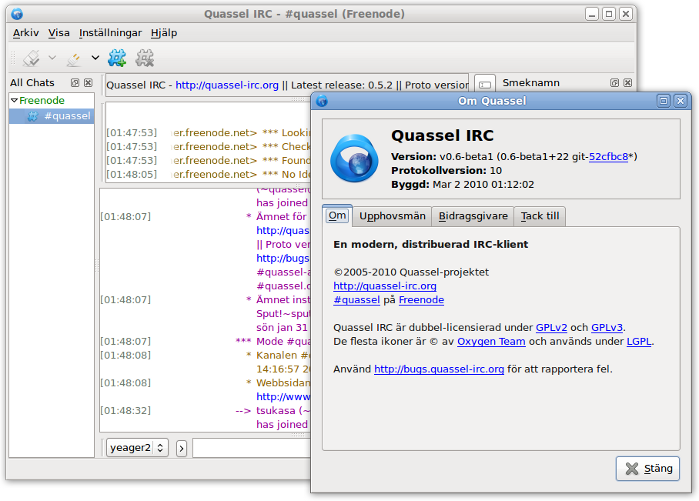Open the Arkiv menu
Screen dimensions: 699x501
click(26, 33)
